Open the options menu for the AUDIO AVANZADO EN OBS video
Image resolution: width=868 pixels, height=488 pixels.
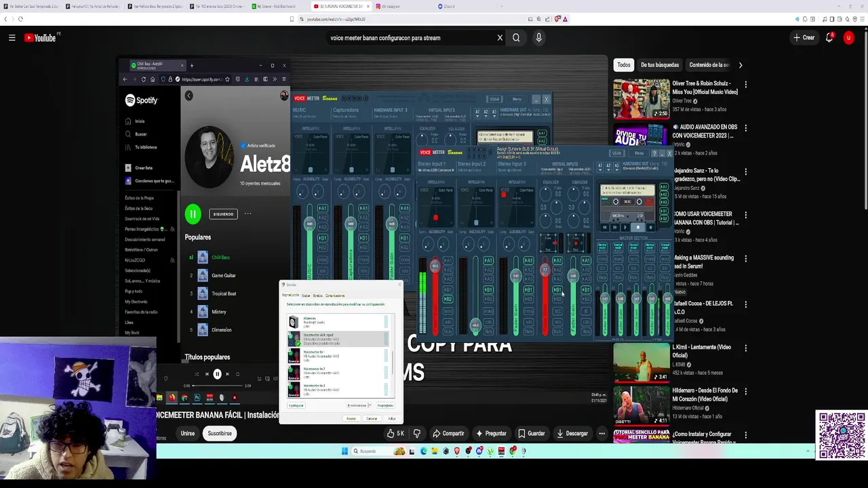point(745,128)
